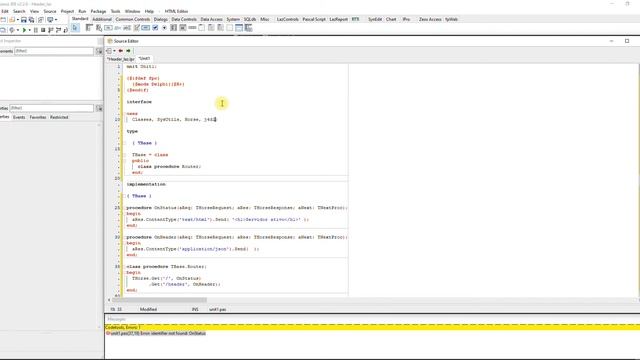The image size is (640, 360).
Task: Open build mode dropdown arrow
Action: point(18,30)
